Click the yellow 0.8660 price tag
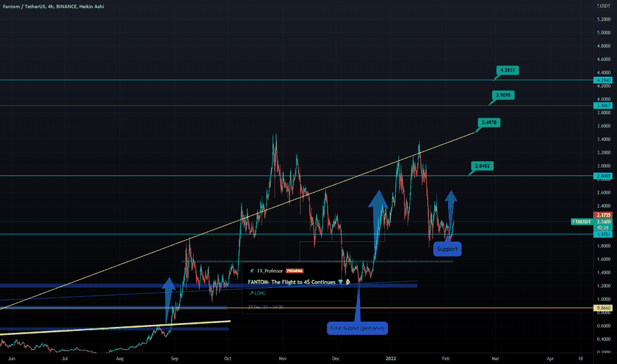 (x=603, y=308)
